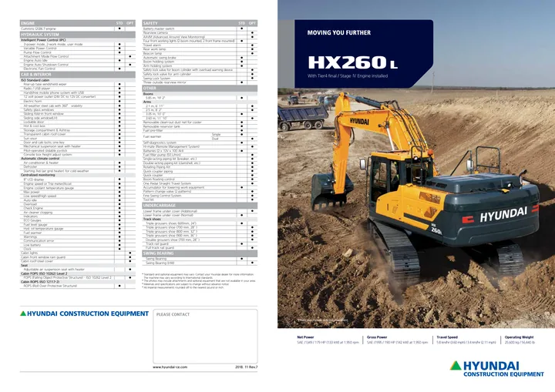Click the 'Hot & cool box' row
The height and width of the screenshot is (392, 555).
(x=78, y=126)
